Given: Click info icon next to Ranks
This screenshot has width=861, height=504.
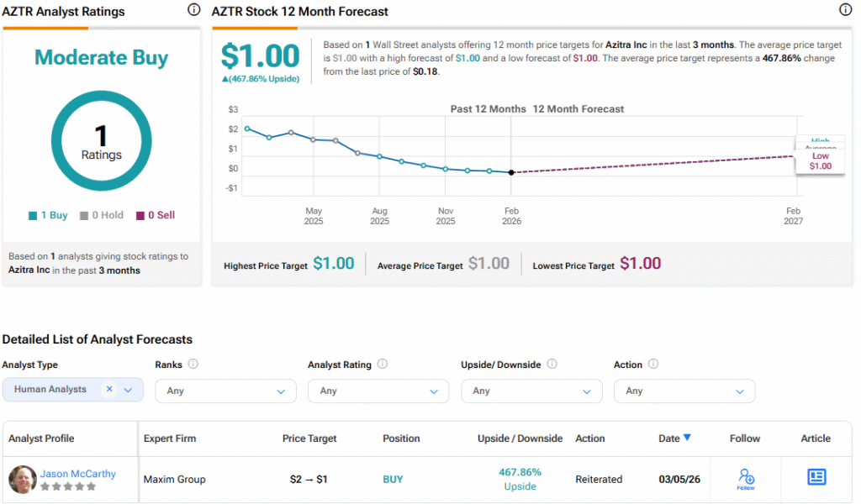Looking at the screenshot, I should pos(193,365).
